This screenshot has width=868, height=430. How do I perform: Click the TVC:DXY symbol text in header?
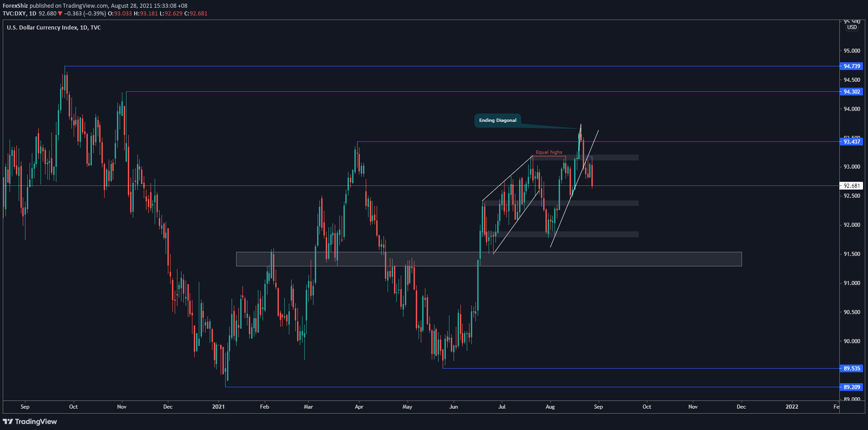15,14
